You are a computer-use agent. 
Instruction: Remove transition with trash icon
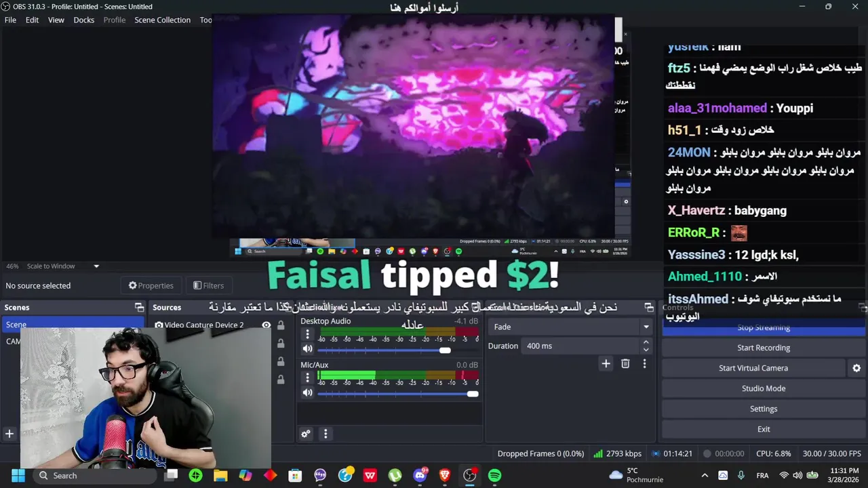pyautogui.click(x=625, y=364)
